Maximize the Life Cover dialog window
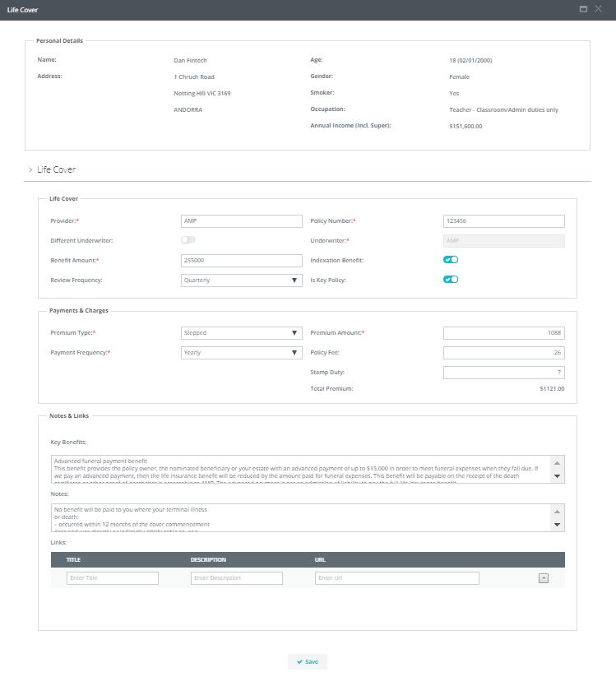 [583, 9]
